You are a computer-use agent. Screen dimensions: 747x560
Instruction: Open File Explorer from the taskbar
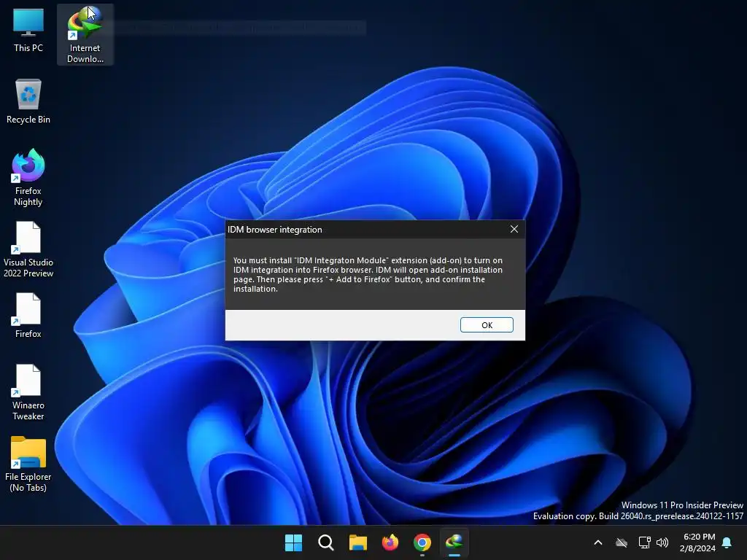point(357,542)
